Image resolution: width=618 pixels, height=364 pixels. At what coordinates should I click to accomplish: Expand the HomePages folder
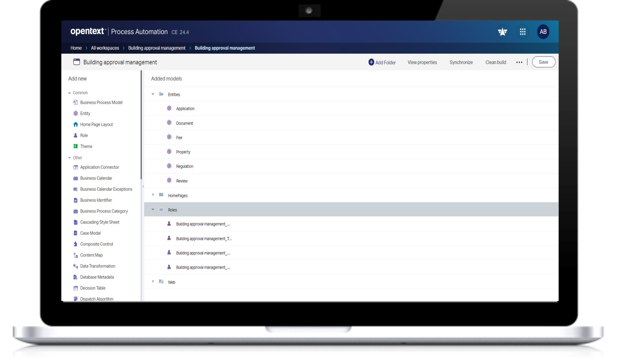[x=153, y=195]
